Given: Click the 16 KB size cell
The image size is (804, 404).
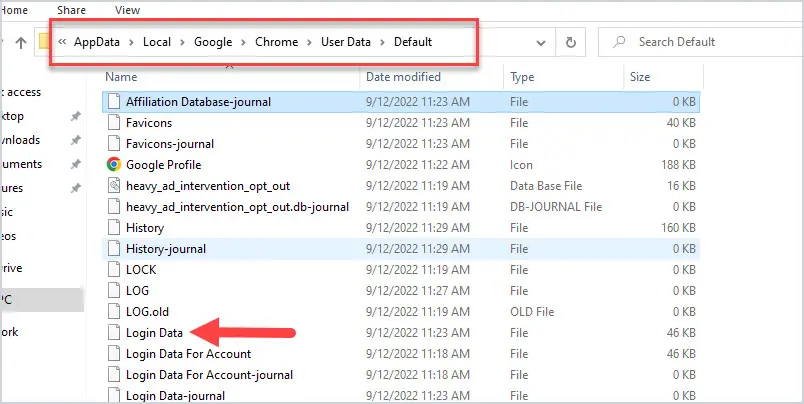Looking at the screenshot, I should point(681,186).
